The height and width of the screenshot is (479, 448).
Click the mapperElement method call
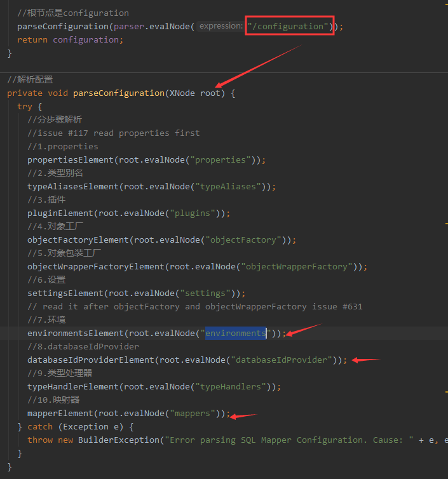click(x=60, y=414)
